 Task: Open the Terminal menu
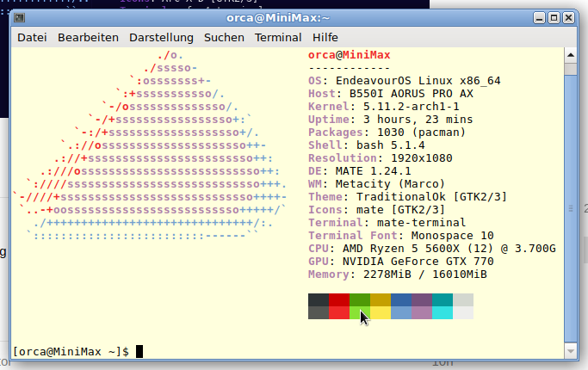pyautogui.click(x=278, y=38)
